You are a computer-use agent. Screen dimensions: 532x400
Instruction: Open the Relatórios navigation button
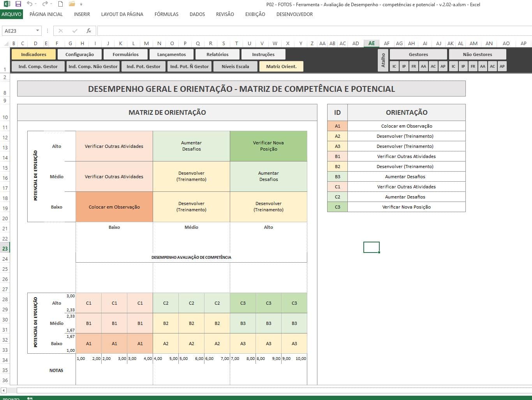[x=217, y=54]
